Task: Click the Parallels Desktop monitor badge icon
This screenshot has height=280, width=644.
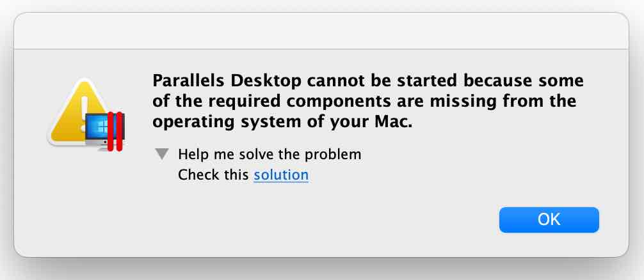Action: click(102, 131)
